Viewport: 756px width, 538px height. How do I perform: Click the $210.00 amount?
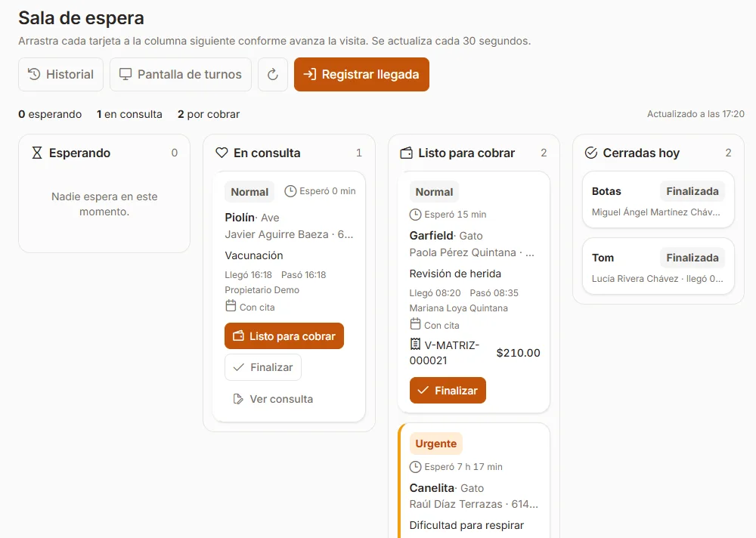[x=519, y=353]
